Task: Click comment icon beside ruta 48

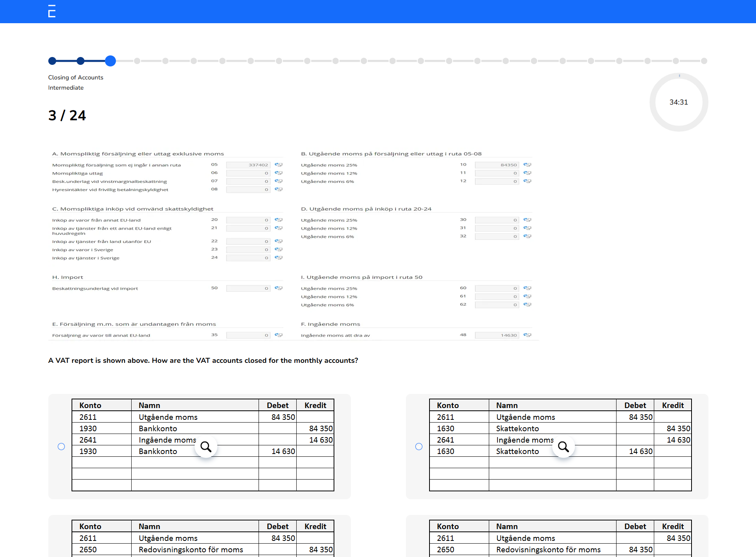Action: point(527,335)
